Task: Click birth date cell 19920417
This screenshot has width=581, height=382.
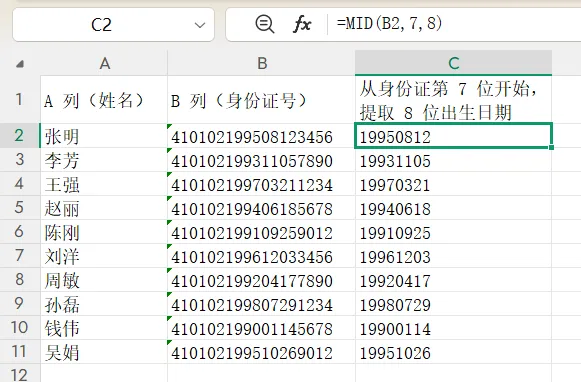Action: 454,280
